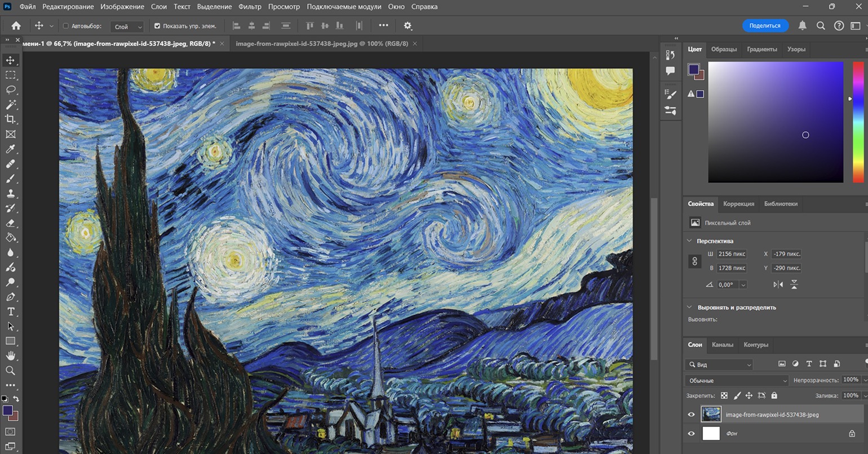This screenshot has width=868, height=454.
Task: Open the Слои menu in menu bar
Action: point(159,7)
